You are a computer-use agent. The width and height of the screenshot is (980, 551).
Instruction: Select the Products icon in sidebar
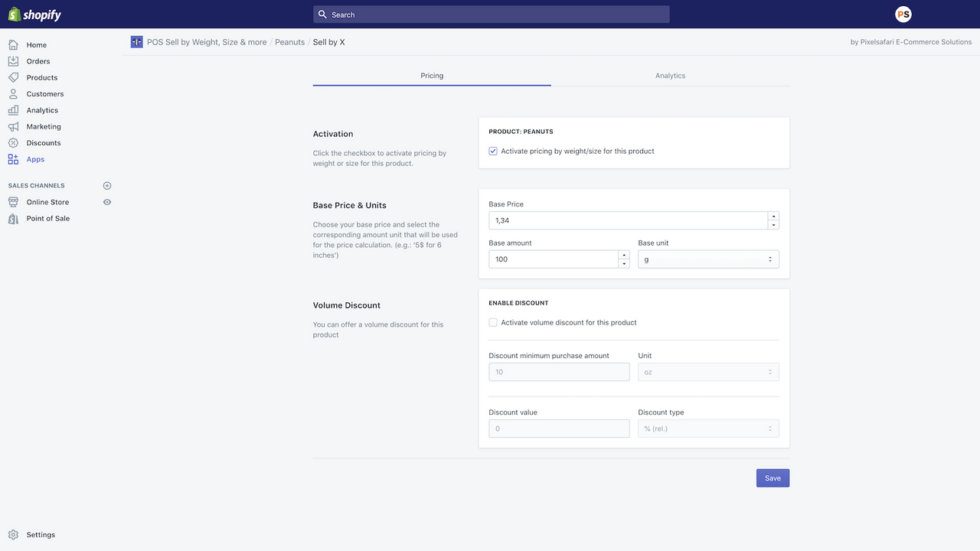[13, 77]
